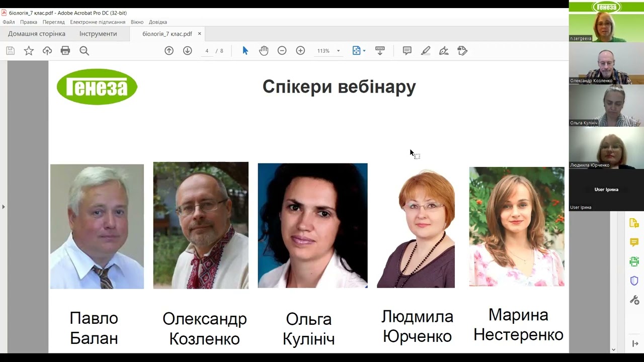Click the stamp tool icon

462,51
